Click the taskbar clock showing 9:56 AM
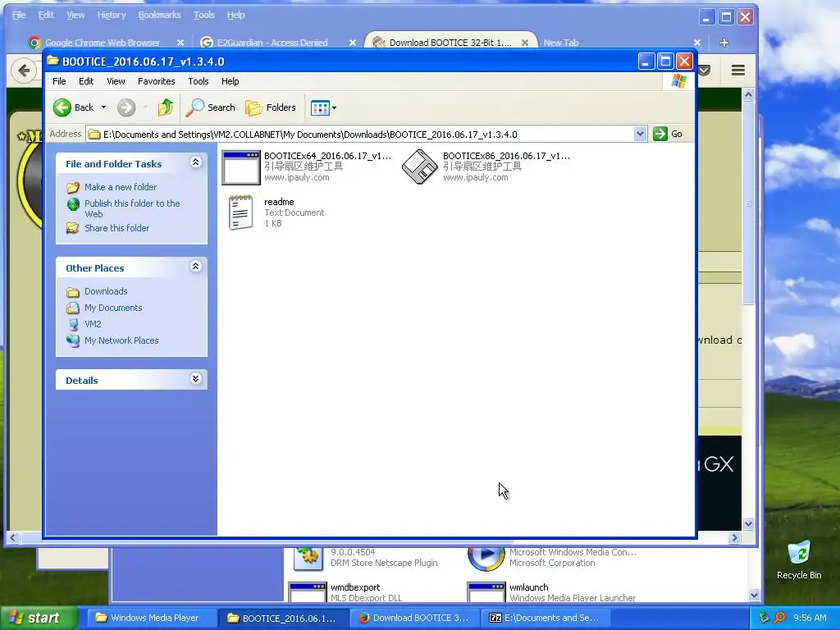Screen dimensions: 840x630 point(810,618)
